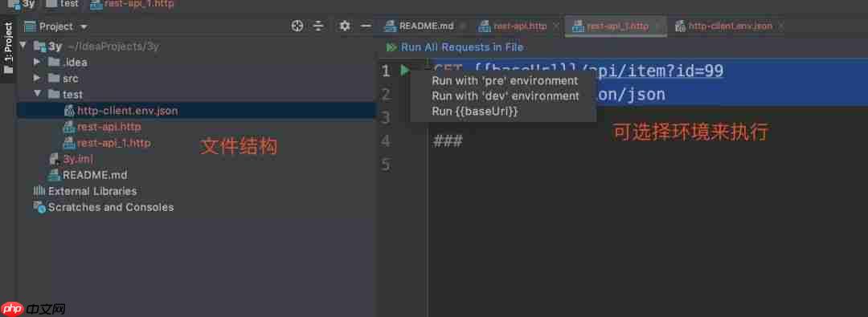Collapse the test folder arrow
Screen dimensions: 868x317
[37, 94]
